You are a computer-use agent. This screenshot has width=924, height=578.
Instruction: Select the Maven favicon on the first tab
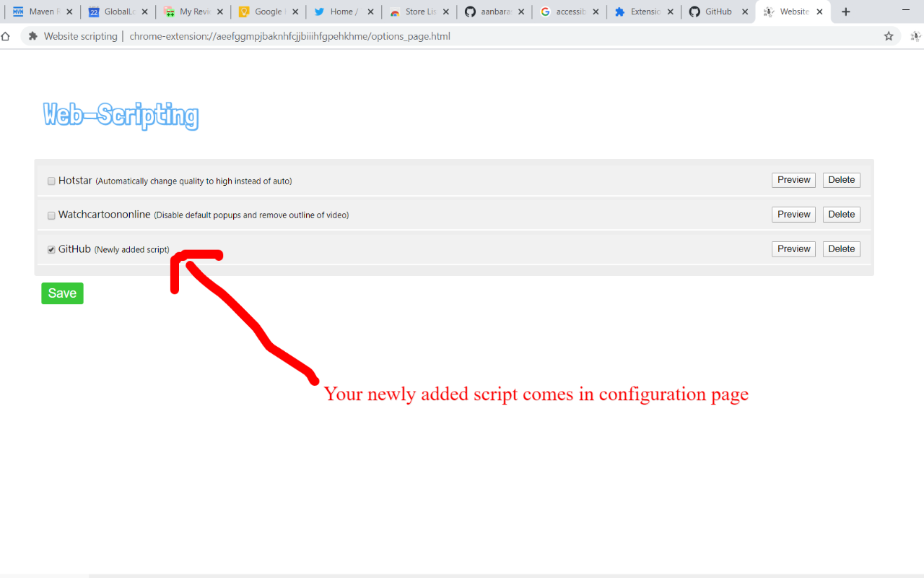(19, 11)
